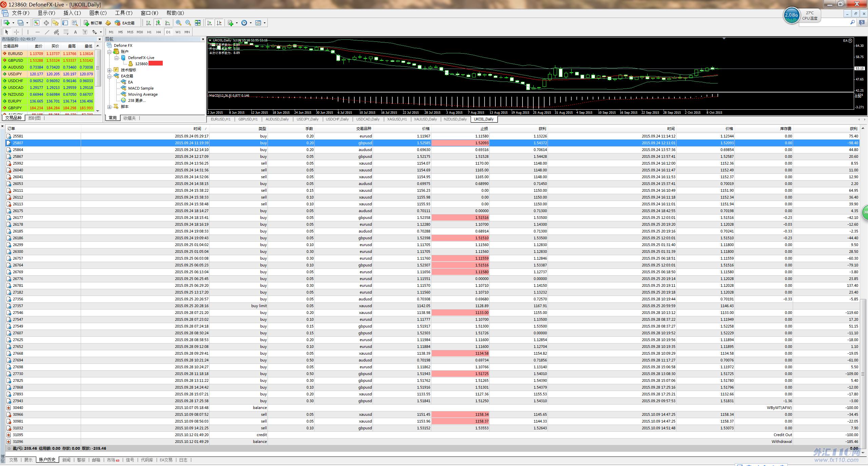The width and height of the screenshot is (868, 466).
Task: Toggle the Market Watch window icon
Action: pyautogui.click(x=36, y=23)
